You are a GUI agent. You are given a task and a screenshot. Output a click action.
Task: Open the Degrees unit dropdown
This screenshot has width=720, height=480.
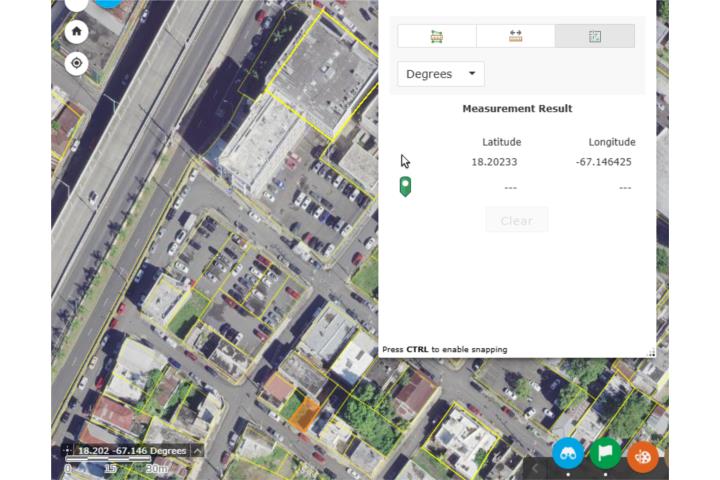click(441, 74)
